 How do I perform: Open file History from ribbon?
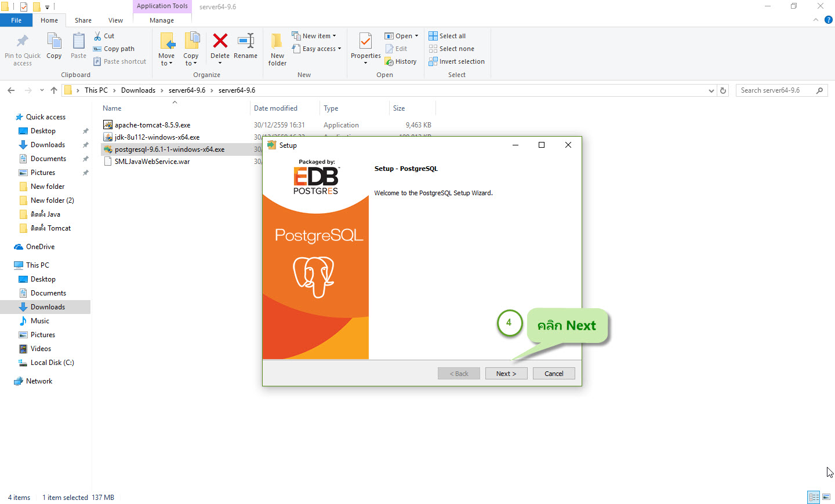tap(401, 61)
